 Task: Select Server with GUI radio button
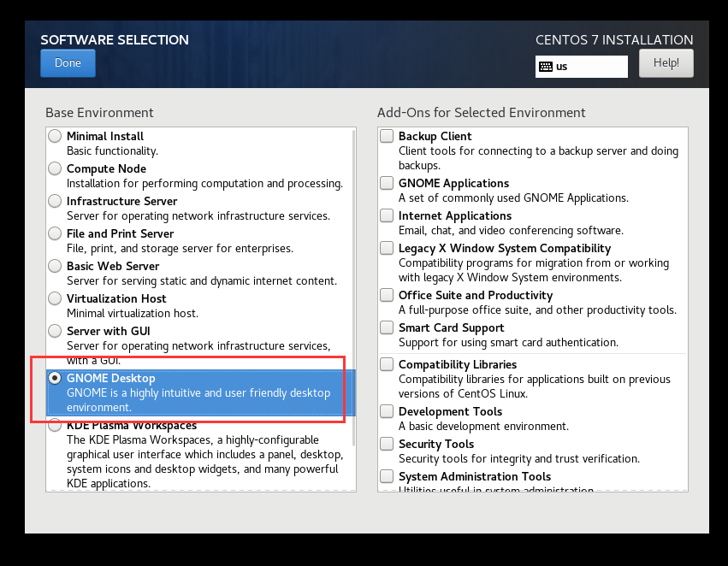point(55,331)
